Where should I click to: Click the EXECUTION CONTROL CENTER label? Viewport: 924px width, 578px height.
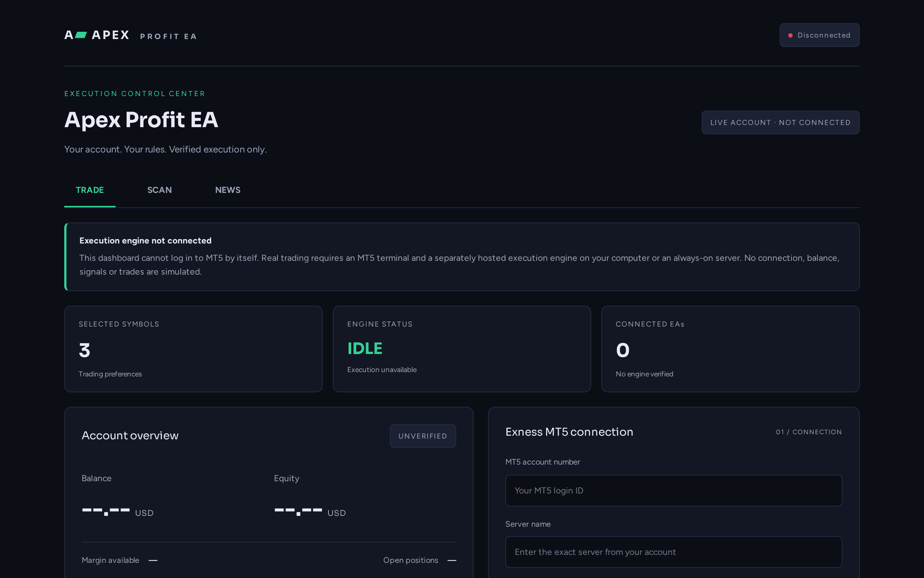135,94
